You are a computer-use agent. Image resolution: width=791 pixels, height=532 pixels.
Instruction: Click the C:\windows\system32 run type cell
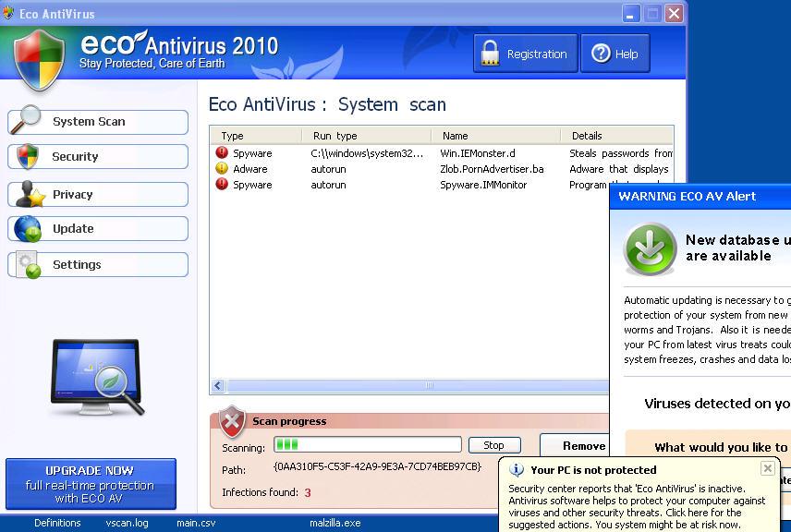367,153
